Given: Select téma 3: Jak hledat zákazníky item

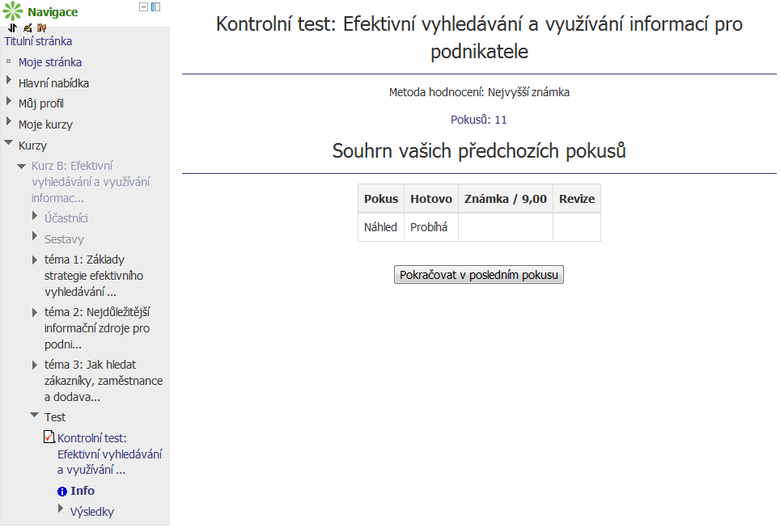Looking at the screenshot, I should 104,381.
